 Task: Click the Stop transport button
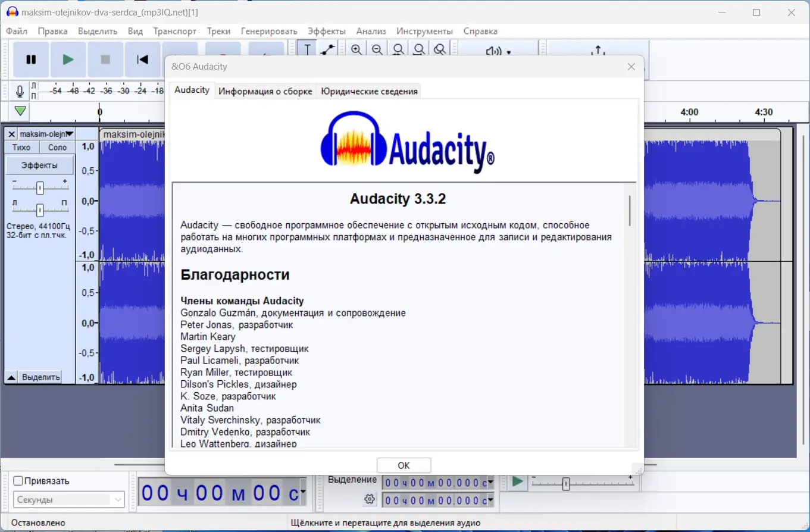coord(105,60)
